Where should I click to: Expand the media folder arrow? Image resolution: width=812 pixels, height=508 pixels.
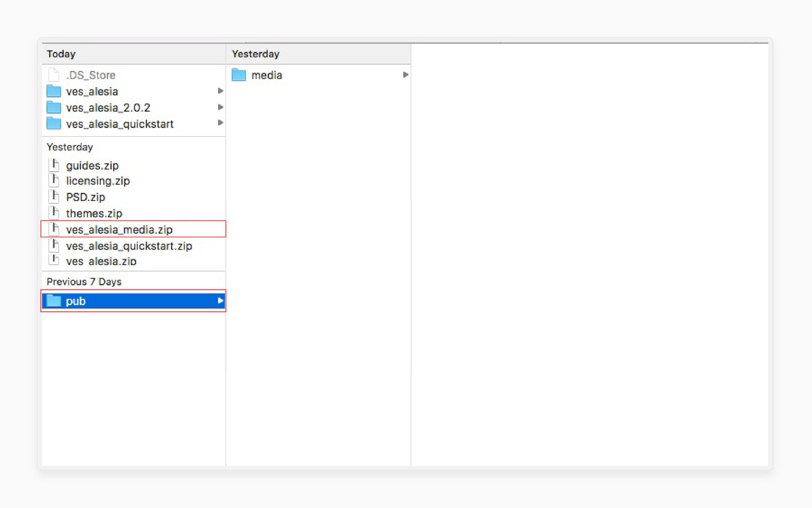[405, 75]
